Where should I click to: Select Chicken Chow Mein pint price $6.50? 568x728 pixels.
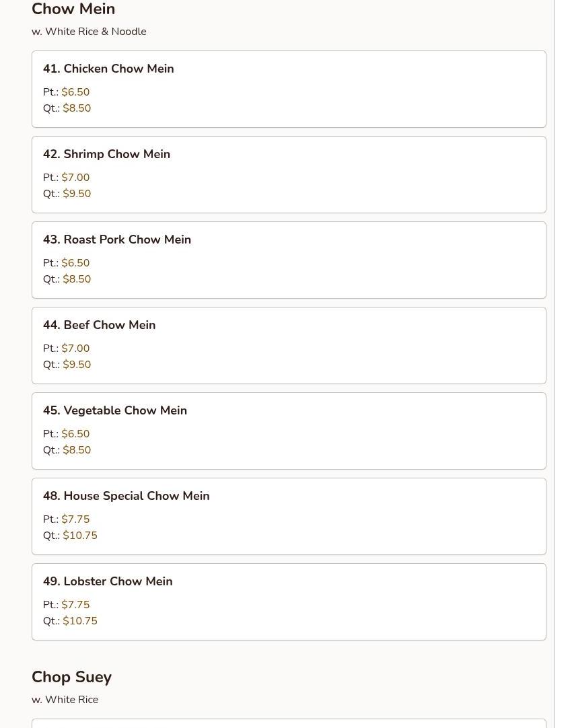pyautogui.click(x=75, y=92)
